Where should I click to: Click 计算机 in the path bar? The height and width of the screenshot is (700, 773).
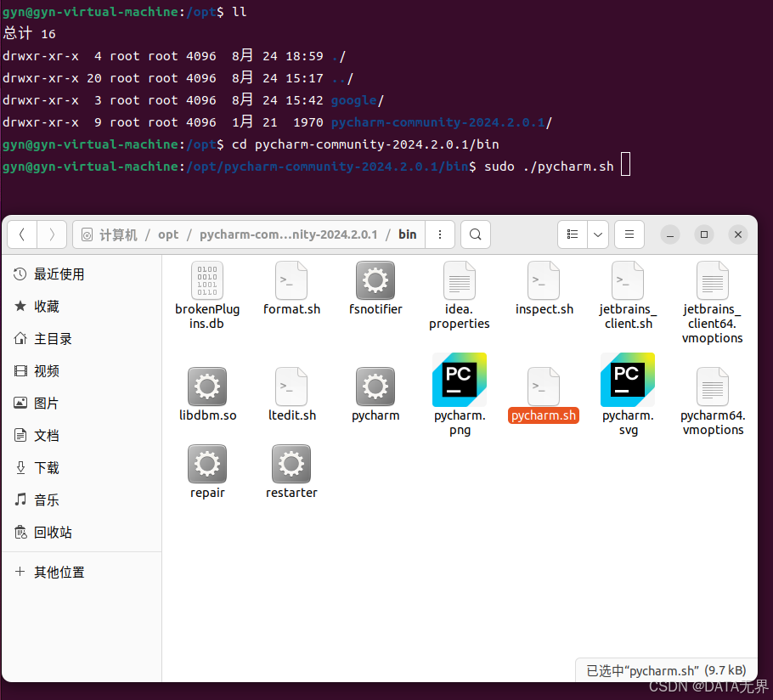click(x=118, y=234)
